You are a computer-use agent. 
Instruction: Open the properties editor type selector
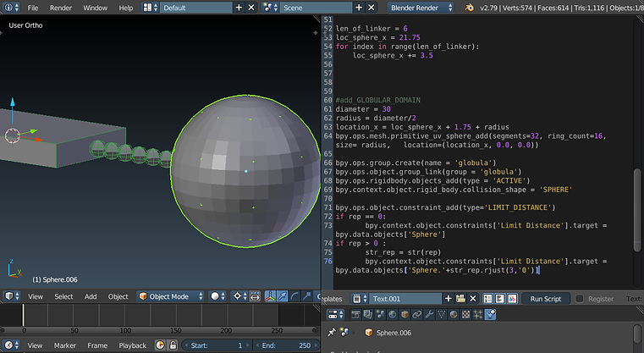pos(335,314)
